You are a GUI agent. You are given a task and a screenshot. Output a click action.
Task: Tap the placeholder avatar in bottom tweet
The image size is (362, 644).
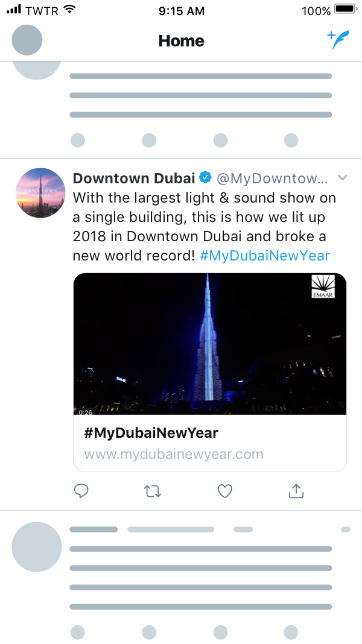[37, 546]
